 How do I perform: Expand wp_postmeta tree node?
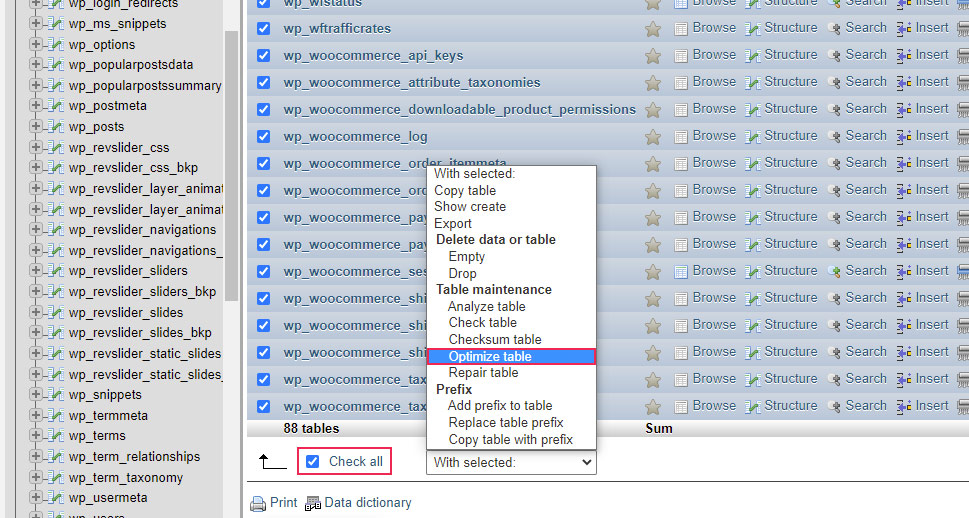pos(36,106)
